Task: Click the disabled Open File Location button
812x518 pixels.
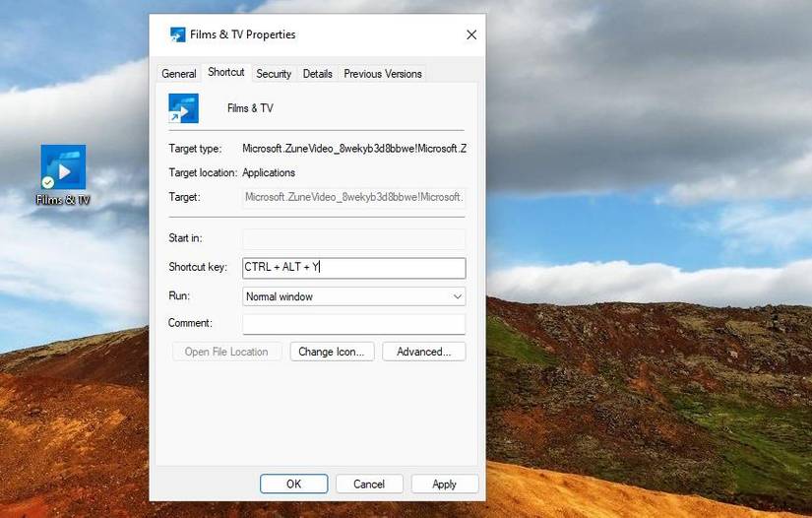Action: (226, 352)
